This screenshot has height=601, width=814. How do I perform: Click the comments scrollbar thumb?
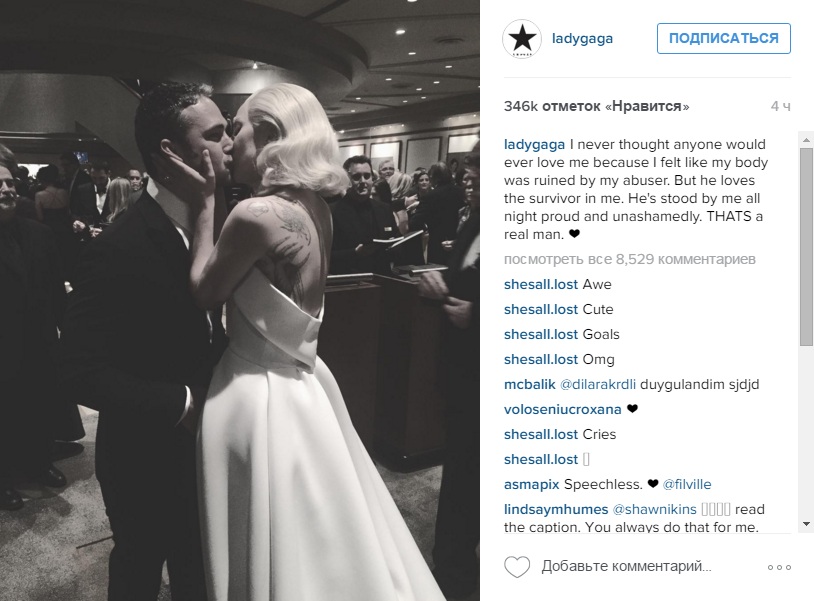coord(806,247)
